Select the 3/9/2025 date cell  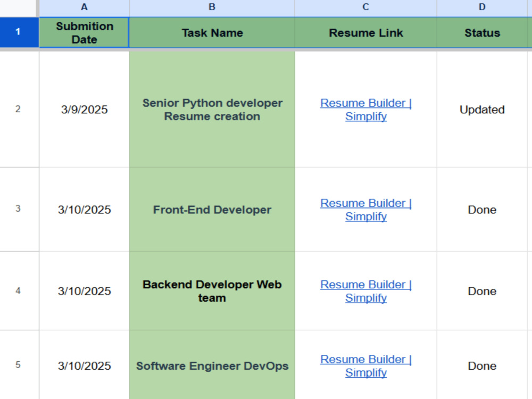click(x=84, y=109)
